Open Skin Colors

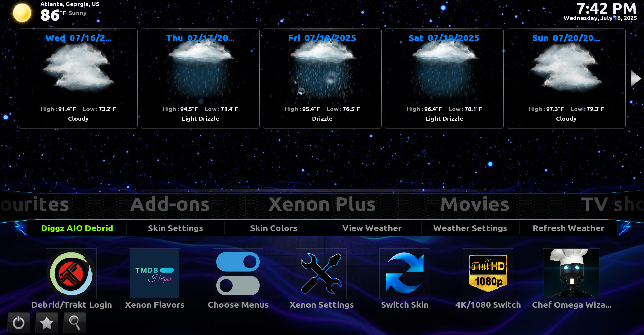tap(273, 228)
